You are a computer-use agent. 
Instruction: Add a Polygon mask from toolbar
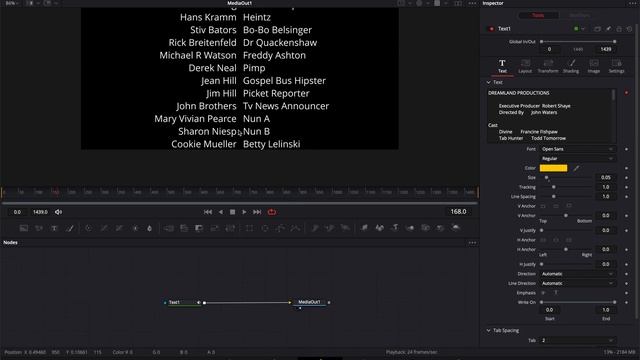(280, 228)
